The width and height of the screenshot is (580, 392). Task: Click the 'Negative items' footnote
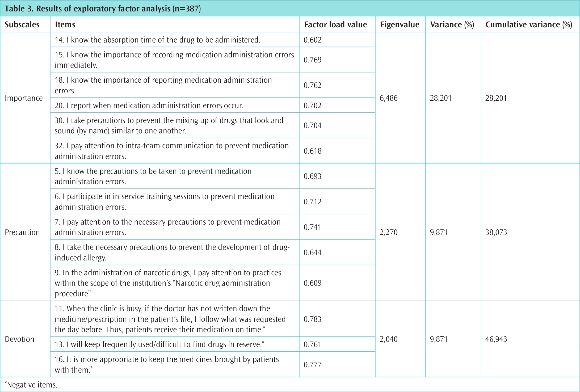[31, 385]
